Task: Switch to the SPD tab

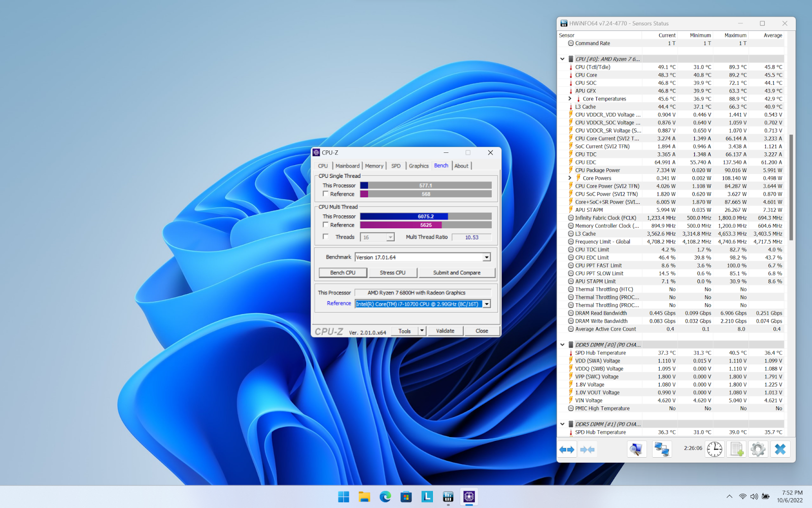Action: (396, 166)
